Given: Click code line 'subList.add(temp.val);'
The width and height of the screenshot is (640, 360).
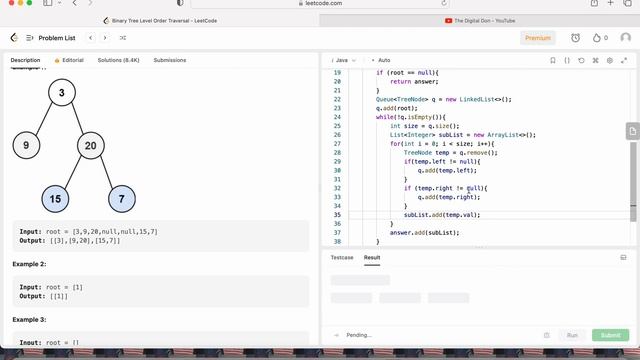Looking at the screenshot, I should pos(442,215).
